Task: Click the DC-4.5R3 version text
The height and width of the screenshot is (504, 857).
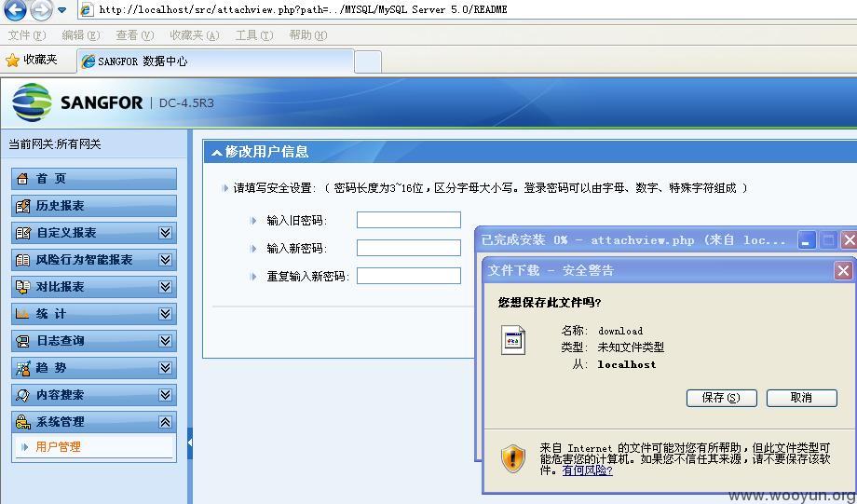Action: click(186, 102)
